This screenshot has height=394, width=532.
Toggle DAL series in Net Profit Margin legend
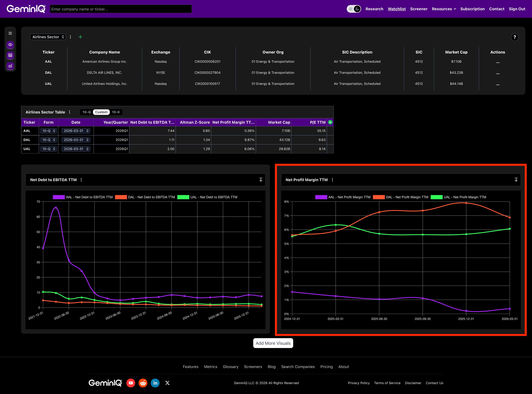tap(401, 197)
